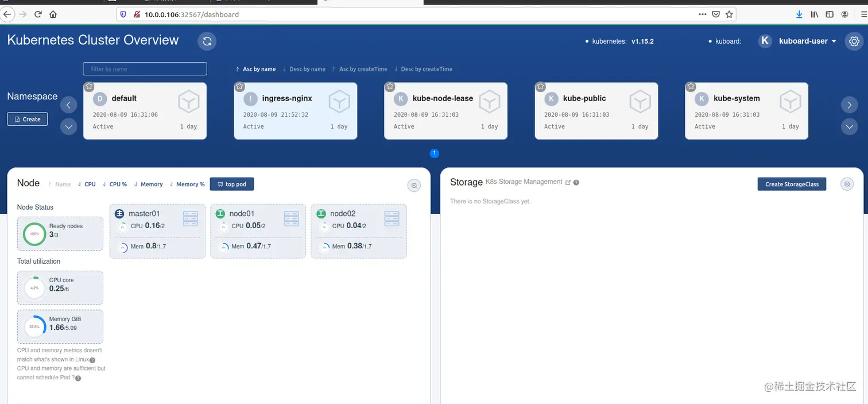This screenshot has height=404, width=868.
Task: Click the server icon on node02 card
Action: (392, 218)
